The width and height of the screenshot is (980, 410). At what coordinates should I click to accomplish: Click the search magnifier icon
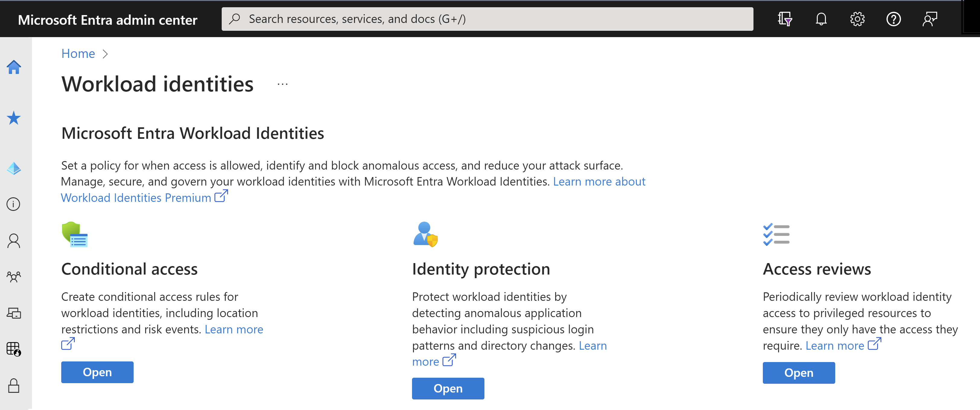(235, 19)
